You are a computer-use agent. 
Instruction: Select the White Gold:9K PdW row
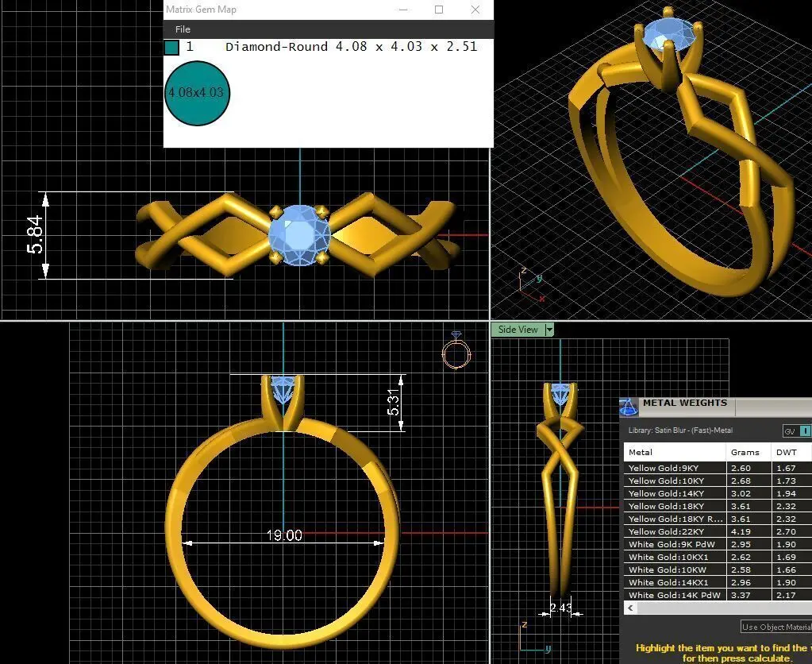(718, 544)
